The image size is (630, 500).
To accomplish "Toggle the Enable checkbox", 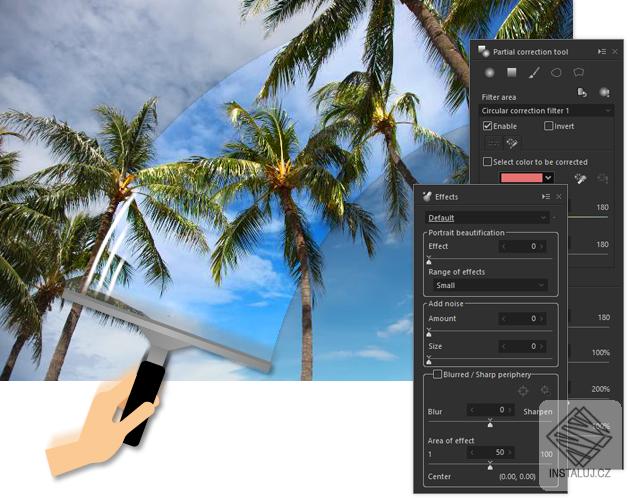I will pos(487,126).
